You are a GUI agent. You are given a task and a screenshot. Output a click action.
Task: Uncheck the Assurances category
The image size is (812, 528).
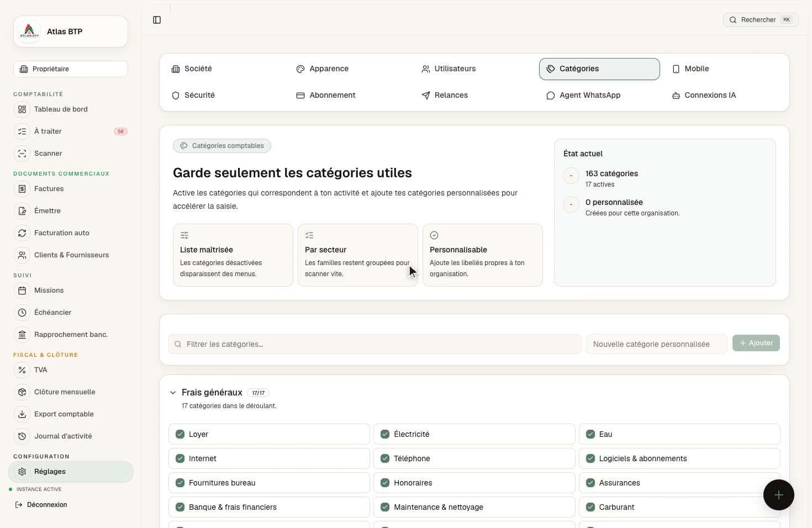click(590, 483)
